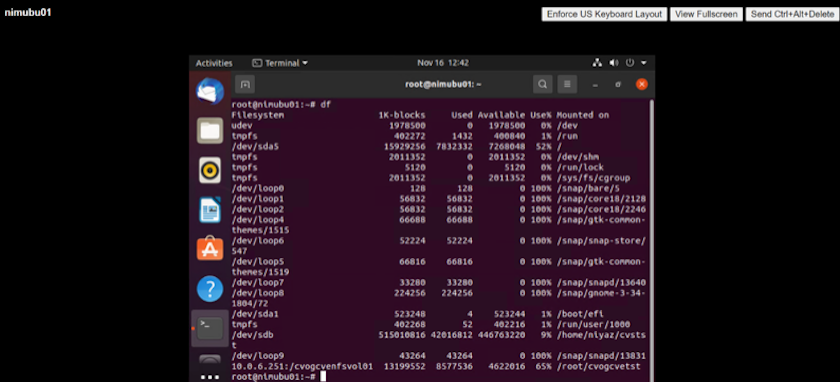Click the volume speaker icon

click(614, 63)
